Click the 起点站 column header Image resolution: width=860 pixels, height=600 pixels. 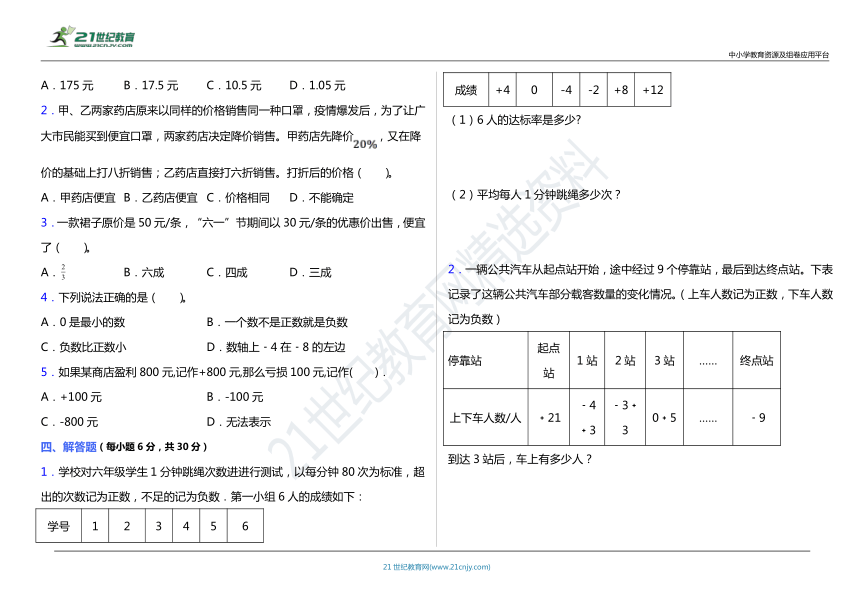click(x=548, y=360)
